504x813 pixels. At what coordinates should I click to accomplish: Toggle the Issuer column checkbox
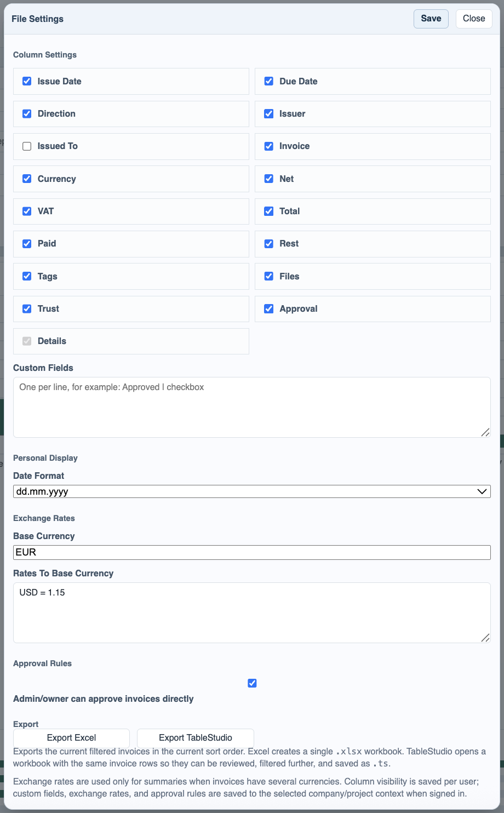pos(269,114)
